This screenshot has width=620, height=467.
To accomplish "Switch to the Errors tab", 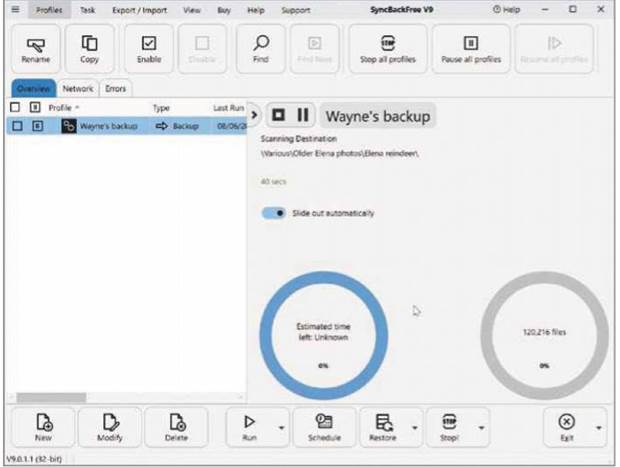I will pos(115,89).
